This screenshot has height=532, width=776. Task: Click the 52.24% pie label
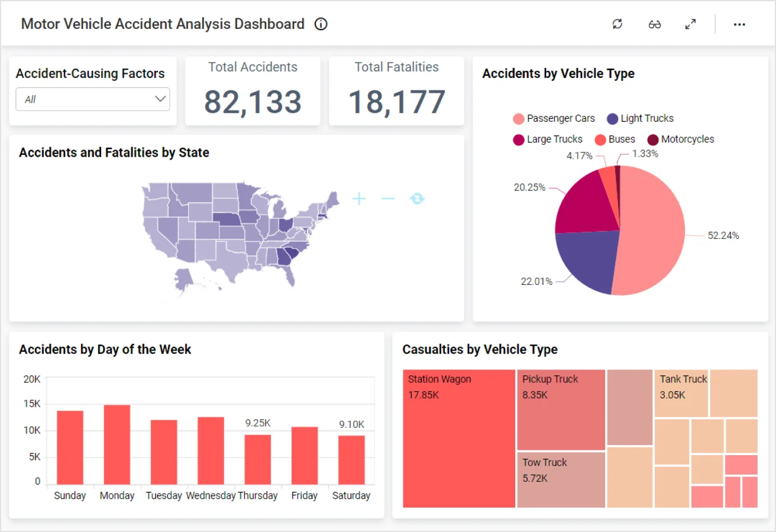pyautogui.click(x=723, y=235)
